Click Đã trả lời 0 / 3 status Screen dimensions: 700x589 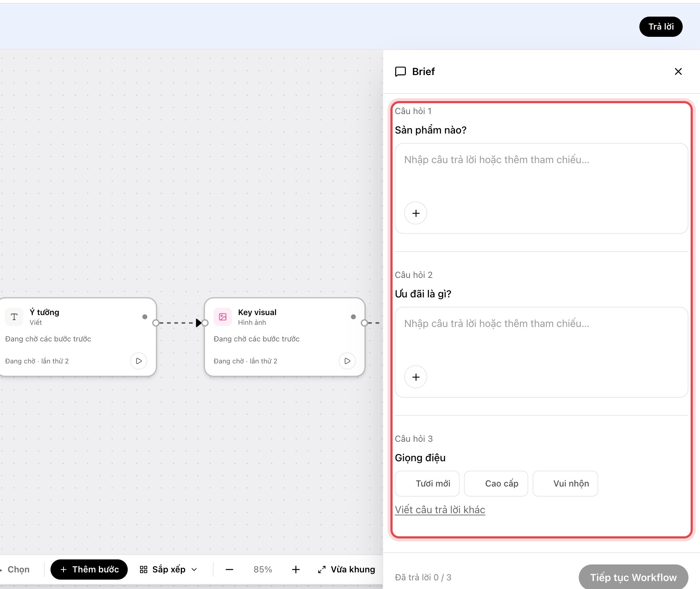click(x=423, y=577)
